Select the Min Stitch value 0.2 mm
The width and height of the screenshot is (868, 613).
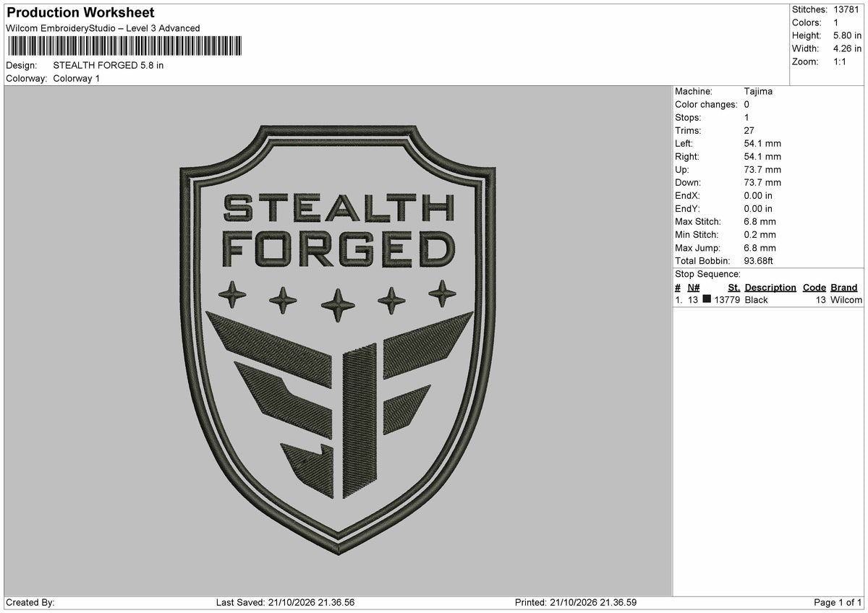(759, 234)
